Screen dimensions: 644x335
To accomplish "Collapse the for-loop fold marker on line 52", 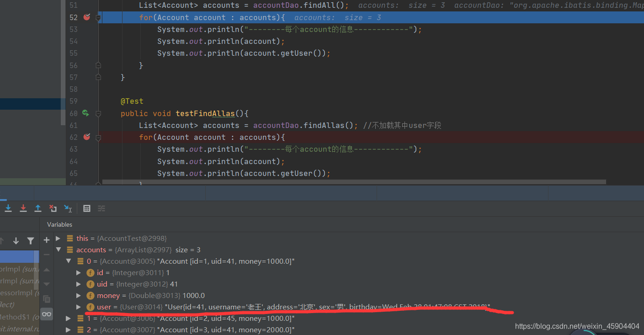I will point(98,17).
